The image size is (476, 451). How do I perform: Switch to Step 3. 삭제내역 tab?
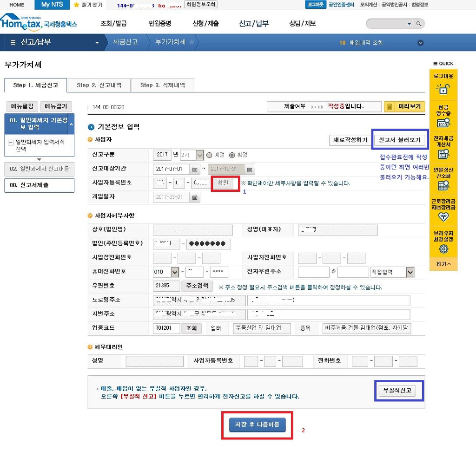163,85
